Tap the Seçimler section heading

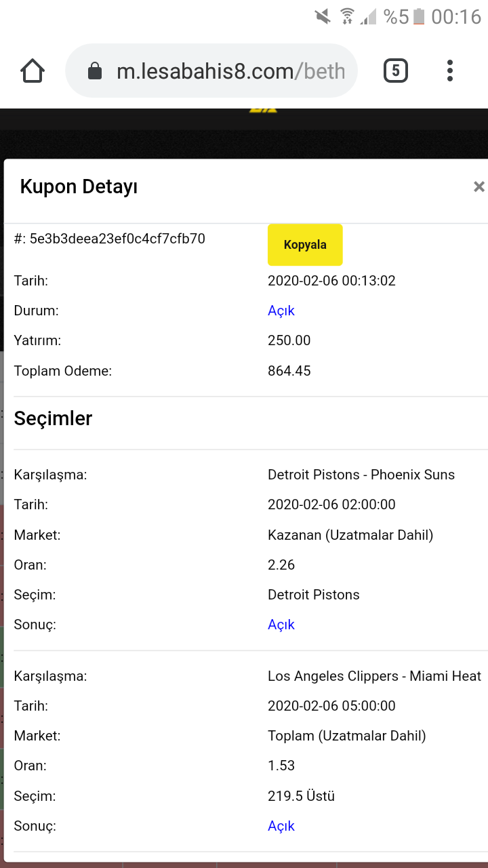53,418
